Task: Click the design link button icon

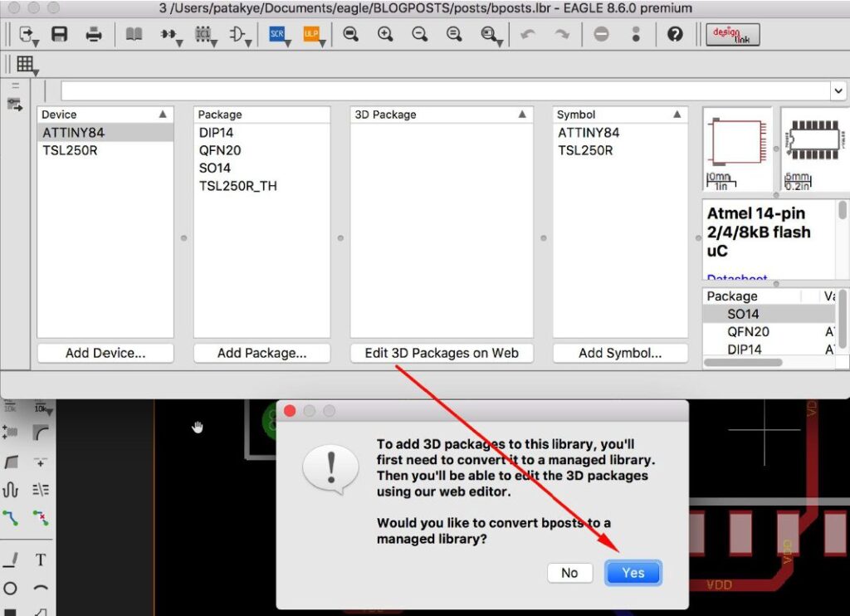Action: coord(732,35)
